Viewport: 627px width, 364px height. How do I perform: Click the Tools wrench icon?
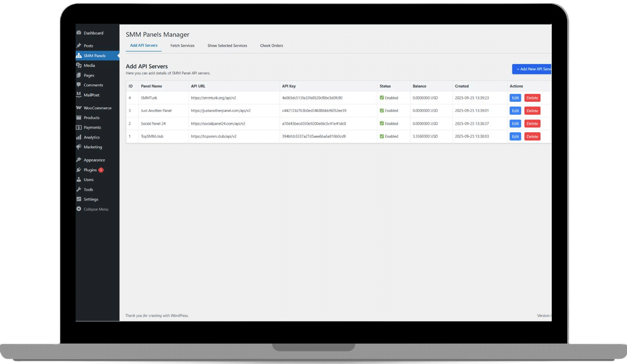[79, 190]
